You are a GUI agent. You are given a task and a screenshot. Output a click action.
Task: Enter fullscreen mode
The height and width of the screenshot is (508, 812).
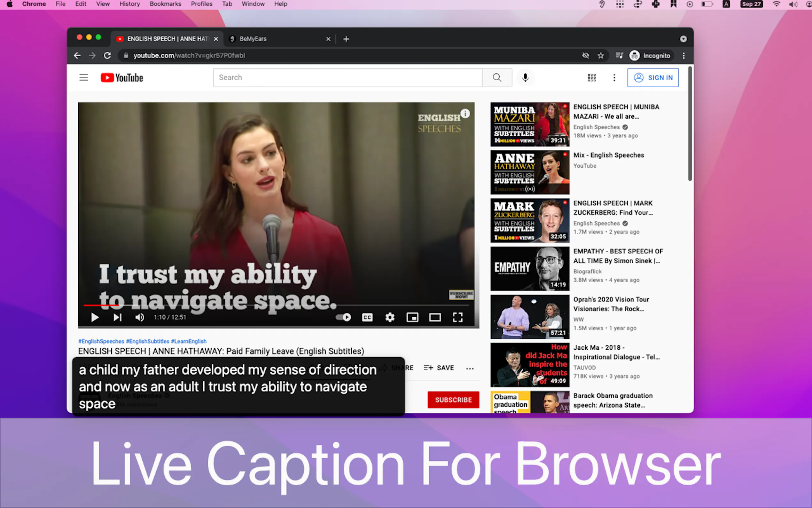coord(457,317)
